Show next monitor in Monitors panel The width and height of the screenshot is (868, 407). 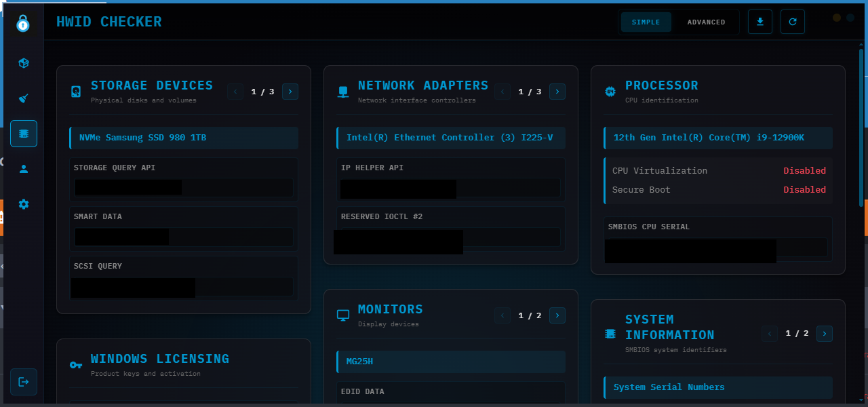[x=557, y=315]
